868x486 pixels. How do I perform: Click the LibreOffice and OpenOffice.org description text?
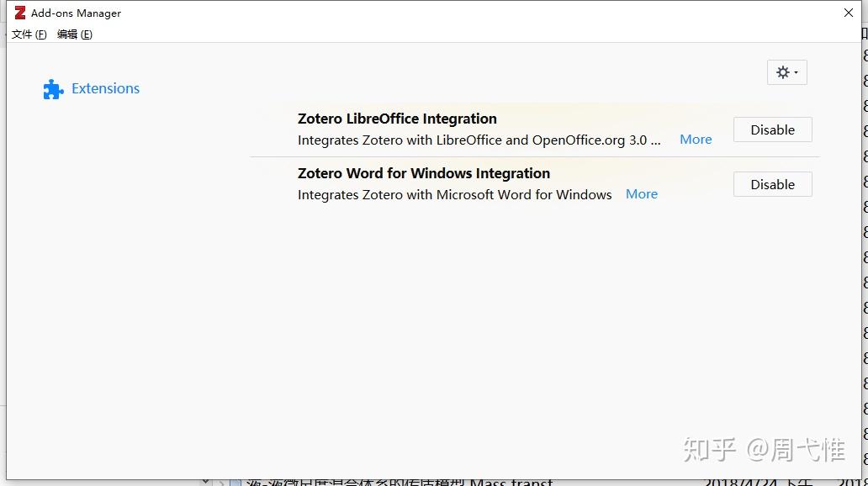click(x=478, y=140)
